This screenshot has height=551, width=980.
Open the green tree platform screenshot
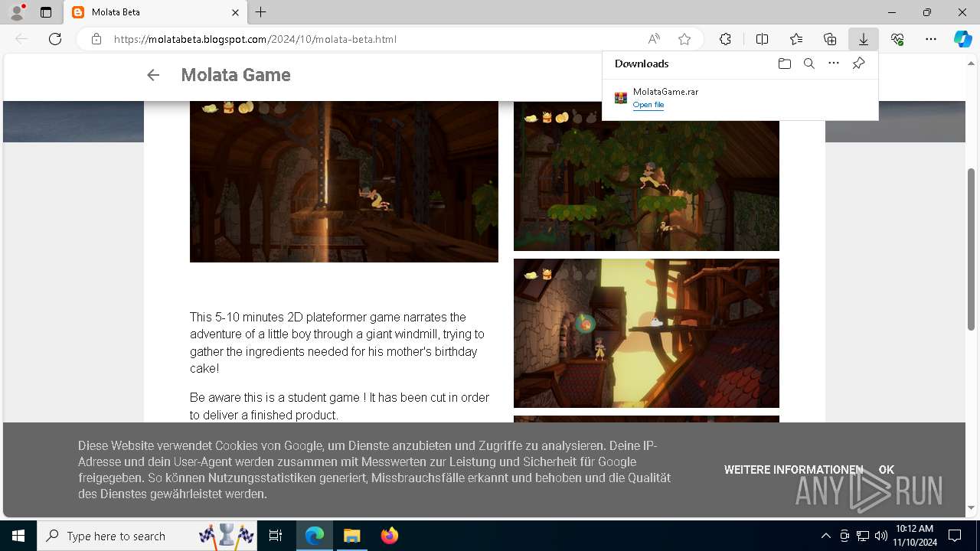(x=646, y=176)
